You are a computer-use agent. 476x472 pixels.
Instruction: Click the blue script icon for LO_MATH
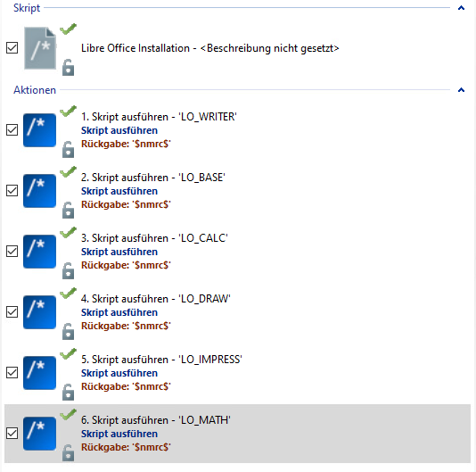[x=40, y=434]
